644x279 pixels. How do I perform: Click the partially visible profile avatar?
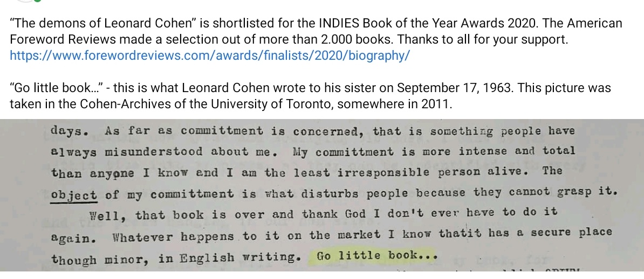(x=25, y=1)
